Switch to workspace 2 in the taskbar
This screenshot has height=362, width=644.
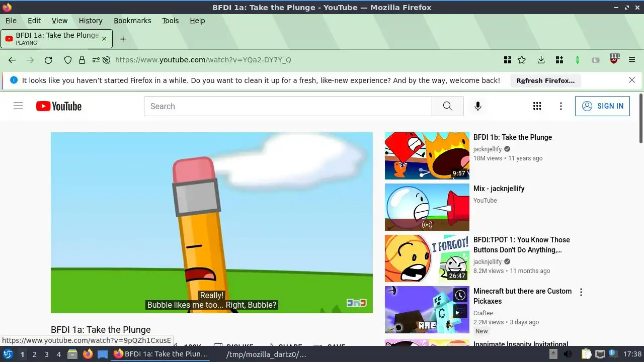(34, 354)
